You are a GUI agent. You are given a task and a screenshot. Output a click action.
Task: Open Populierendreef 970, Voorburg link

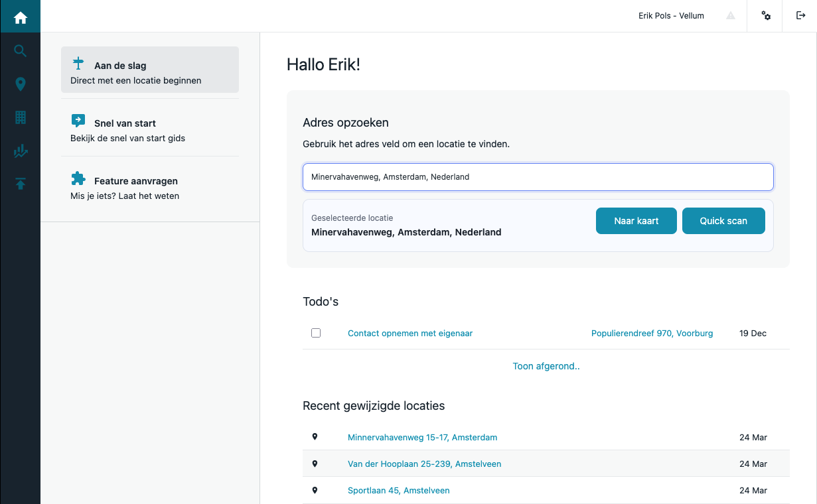click(652, 333)
